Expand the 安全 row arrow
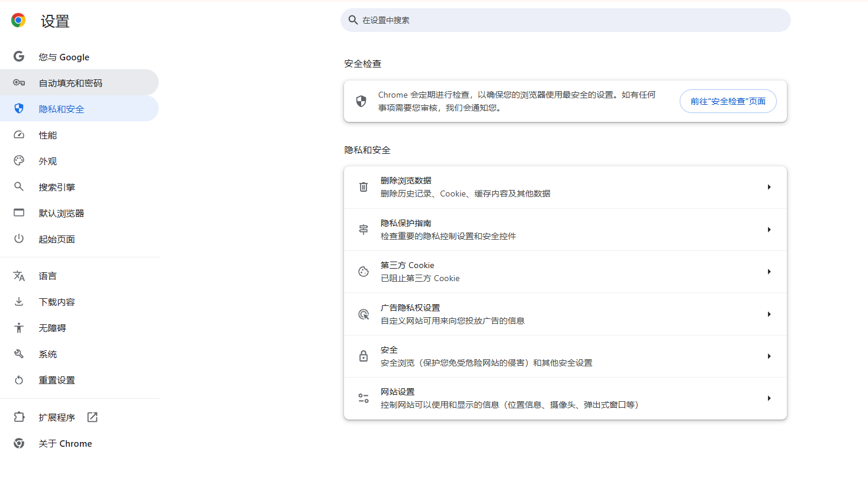 [769, 356]
